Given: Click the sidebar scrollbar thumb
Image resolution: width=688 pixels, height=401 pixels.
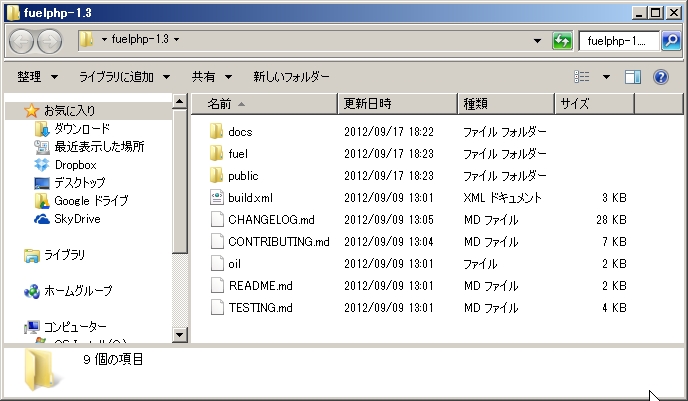Looking at the screenshot, I should click(x=179, y=181).
